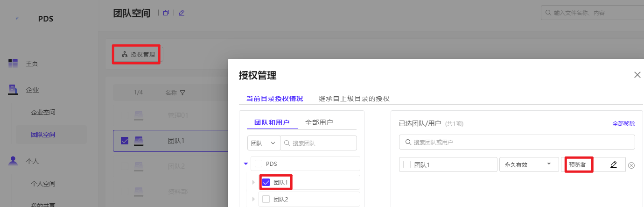Click the 企业 enterprise icon
The height and width of the screenshot is (207, 644).
(13, 89)
